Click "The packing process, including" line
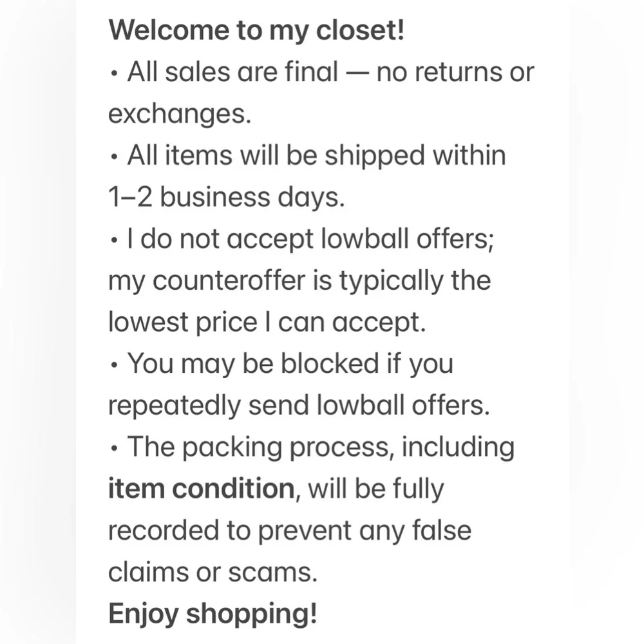This screenshot has height=644, width=644. point(321,448)
